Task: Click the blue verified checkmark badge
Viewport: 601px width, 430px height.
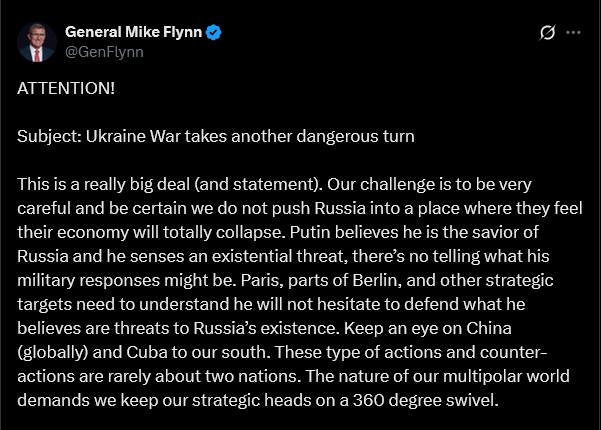Action: pos(215,32)
